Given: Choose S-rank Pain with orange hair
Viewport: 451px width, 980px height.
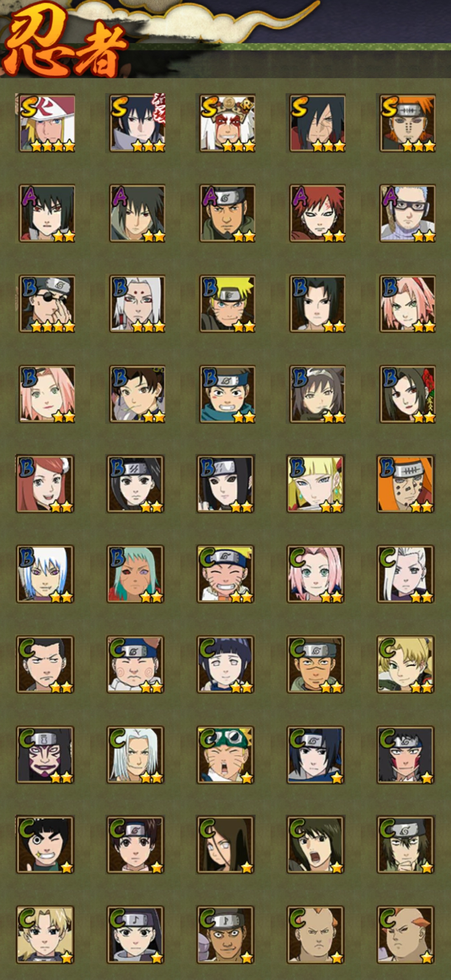Looking at the screenshot, I should pos(407,123).
